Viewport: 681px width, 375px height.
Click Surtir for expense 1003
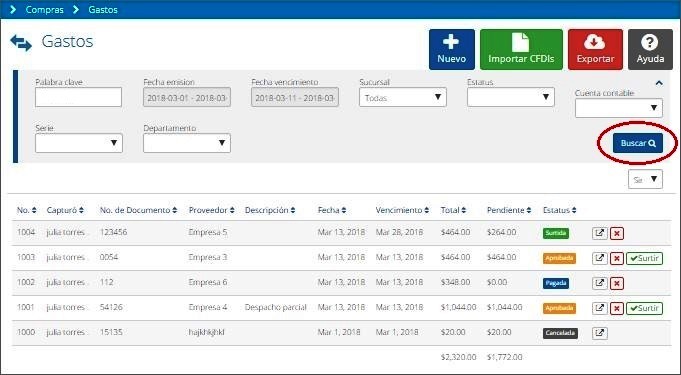click(x=645, y=259)
